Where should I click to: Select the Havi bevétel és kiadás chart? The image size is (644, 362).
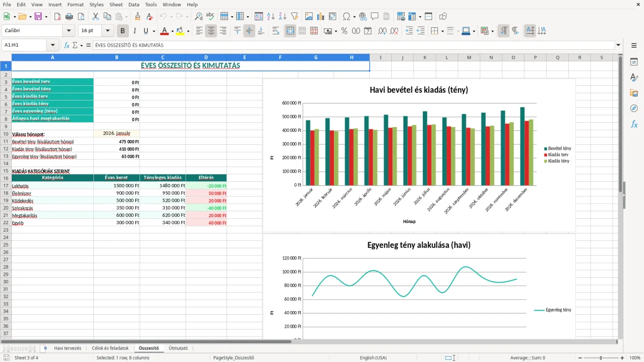tap(419, 156)
